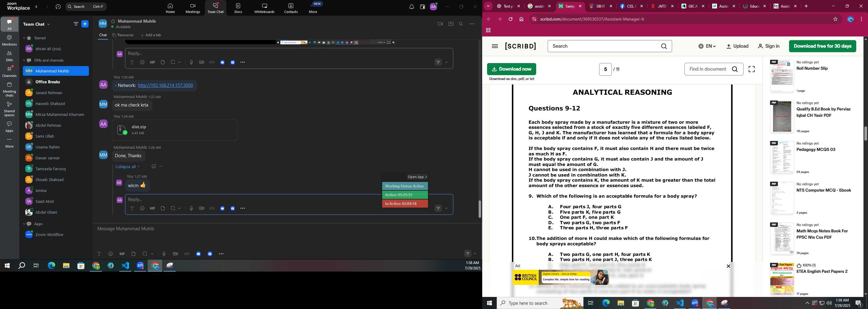Click the Scribd Search field
This screenshot has height=309, width=868.
(x=609, y=46)
